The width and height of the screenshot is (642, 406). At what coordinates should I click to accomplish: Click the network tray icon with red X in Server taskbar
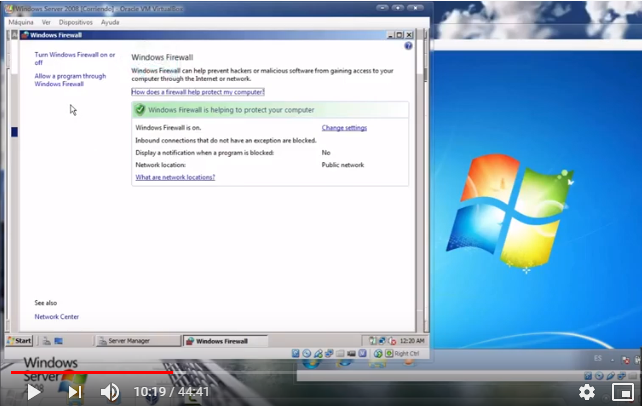(392, 341)
